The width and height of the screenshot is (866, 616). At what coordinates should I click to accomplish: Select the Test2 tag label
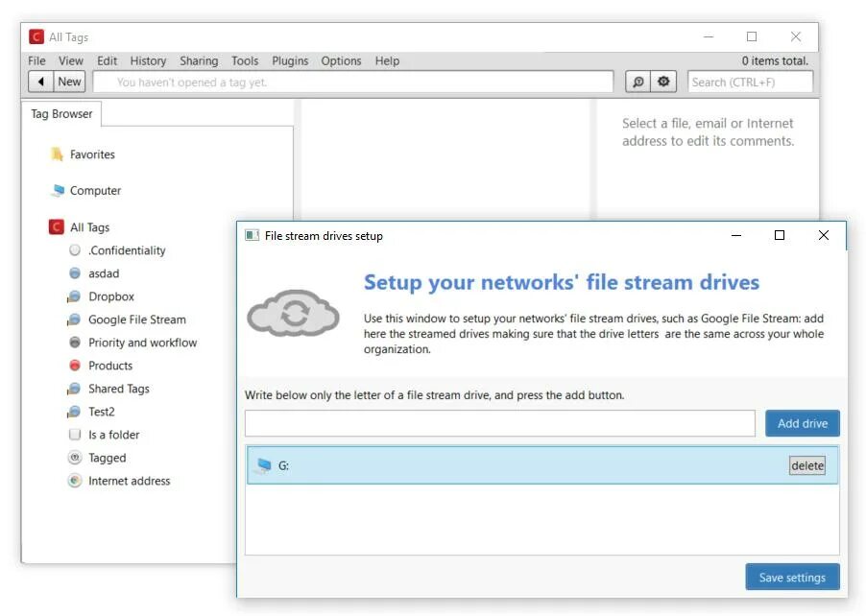(x=102, y=412)
